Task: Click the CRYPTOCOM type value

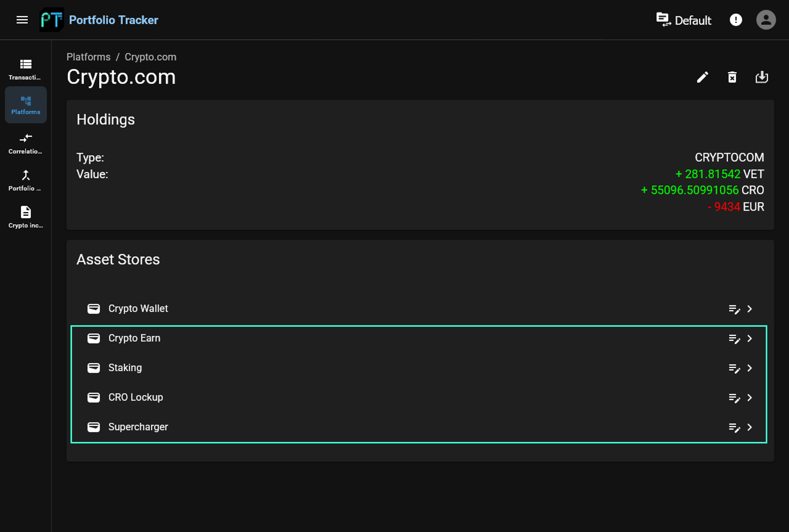Action: click(x=729, y=157)
